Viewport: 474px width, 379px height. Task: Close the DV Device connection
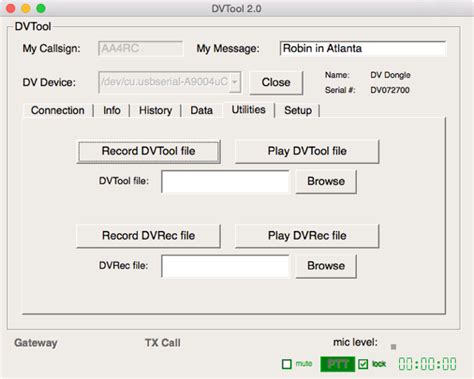pos(276,82)
